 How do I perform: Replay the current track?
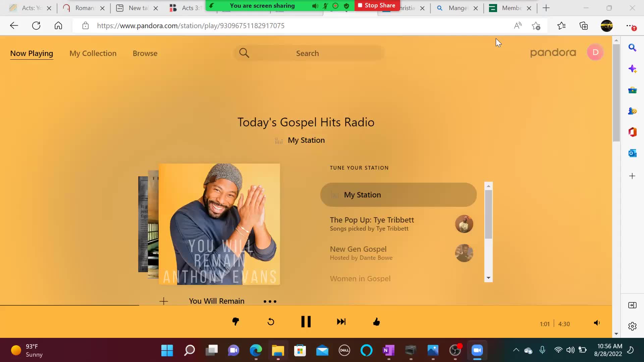271,322
